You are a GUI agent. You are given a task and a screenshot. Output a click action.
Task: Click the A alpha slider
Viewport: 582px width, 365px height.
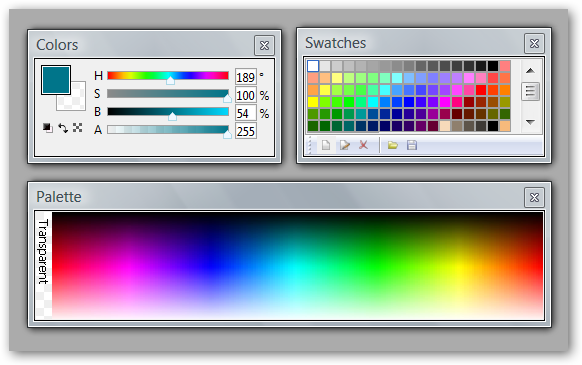click(x=168, y=130)
